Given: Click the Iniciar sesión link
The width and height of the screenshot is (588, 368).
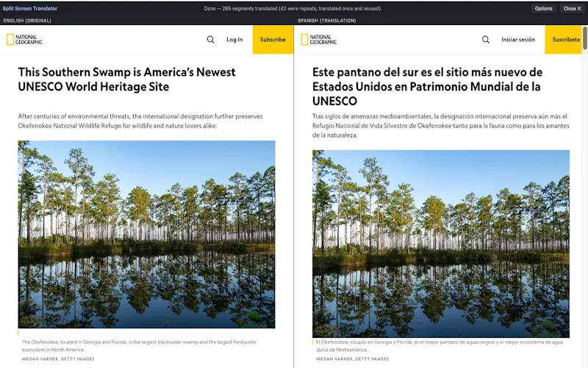Looking at the screenshot, I should [518, 40].
